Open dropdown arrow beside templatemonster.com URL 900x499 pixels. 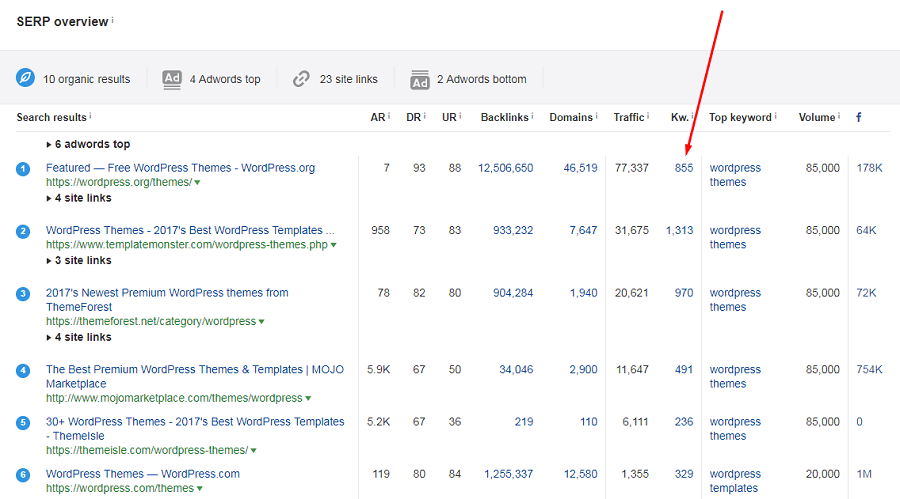[333, 245]
